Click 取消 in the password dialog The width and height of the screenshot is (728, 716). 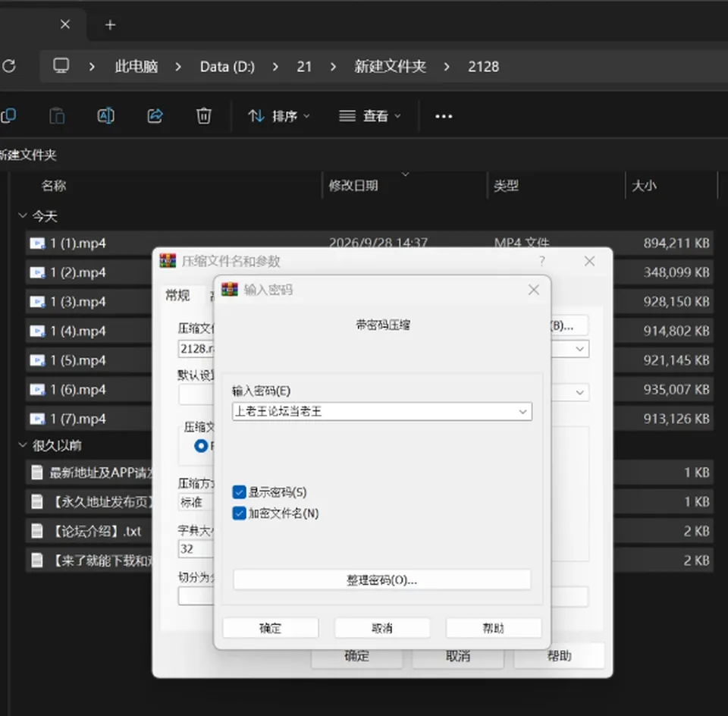382,628
